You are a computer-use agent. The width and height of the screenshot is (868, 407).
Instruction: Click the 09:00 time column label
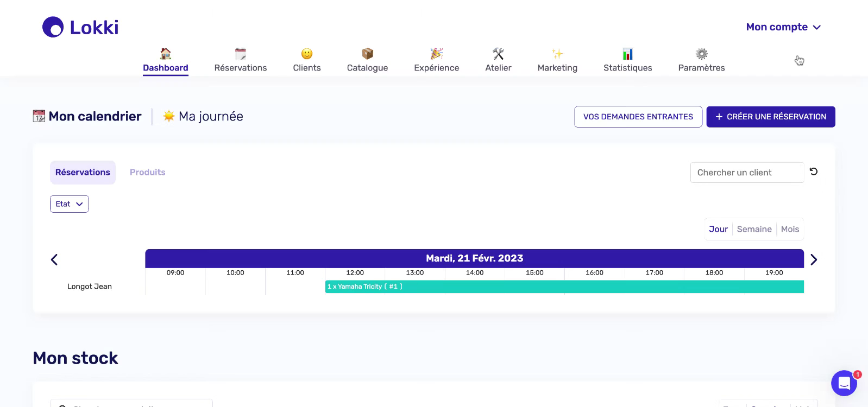click(x=175, y=273)
